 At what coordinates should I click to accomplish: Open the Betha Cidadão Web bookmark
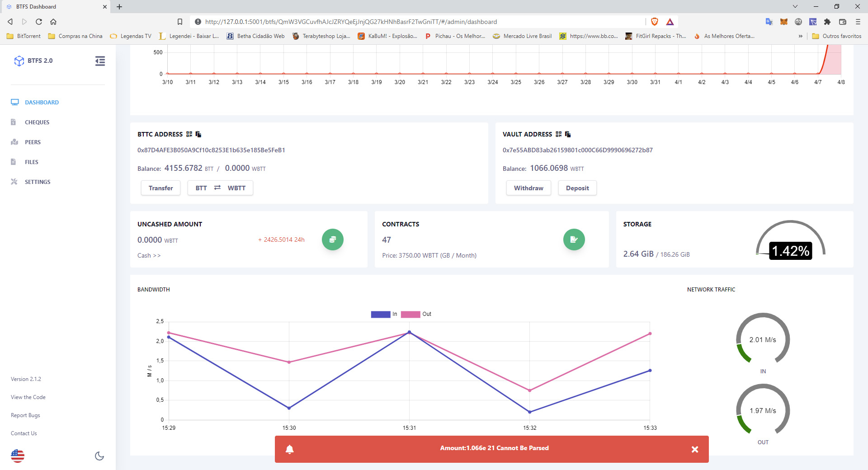pos(255,36)
